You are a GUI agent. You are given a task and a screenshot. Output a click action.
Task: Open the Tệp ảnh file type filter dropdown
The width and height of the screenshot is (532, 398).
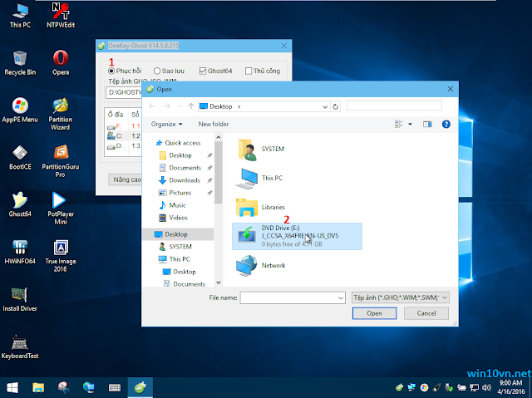click(401, 297)
